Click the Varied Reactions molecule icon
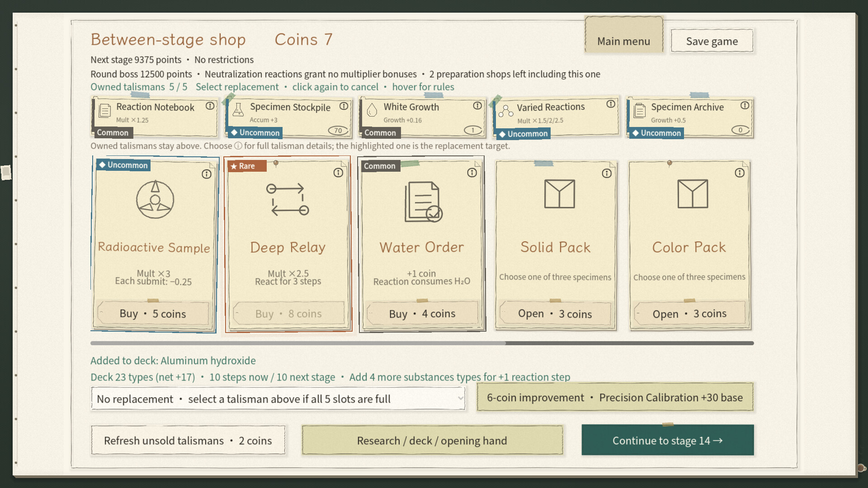 506,111
